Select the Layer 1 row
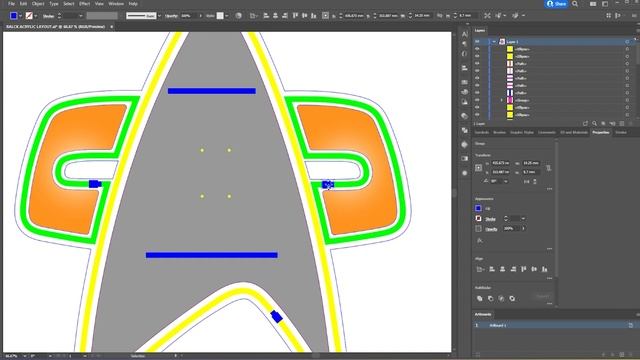 pyautogui.click(x=554, y=42)
